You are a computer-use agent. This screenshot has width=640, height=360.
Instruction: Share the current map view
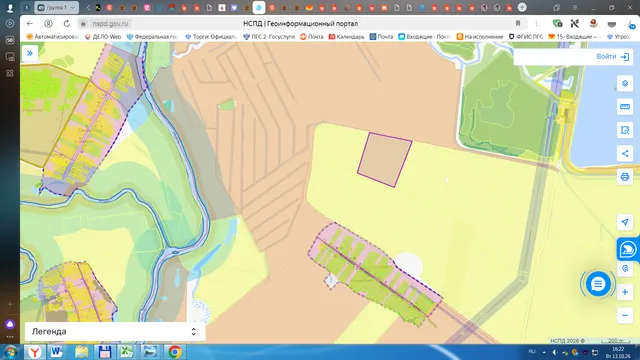pyautogui.click(x=624, y=153)
